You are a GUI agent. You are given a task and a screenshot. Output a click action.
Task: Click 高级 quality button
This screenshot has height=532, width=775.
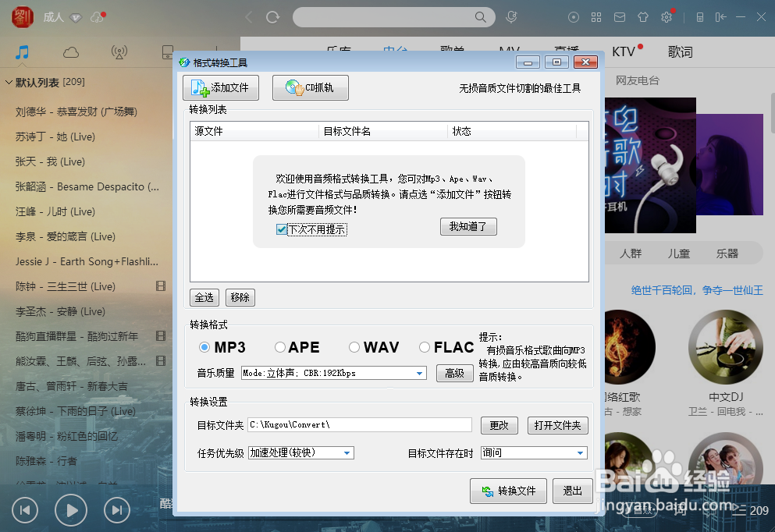click(x=455, y=373)
